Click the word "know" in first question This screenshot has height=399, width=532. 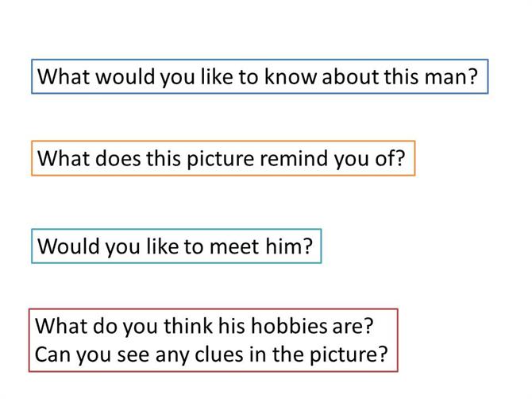291,76
